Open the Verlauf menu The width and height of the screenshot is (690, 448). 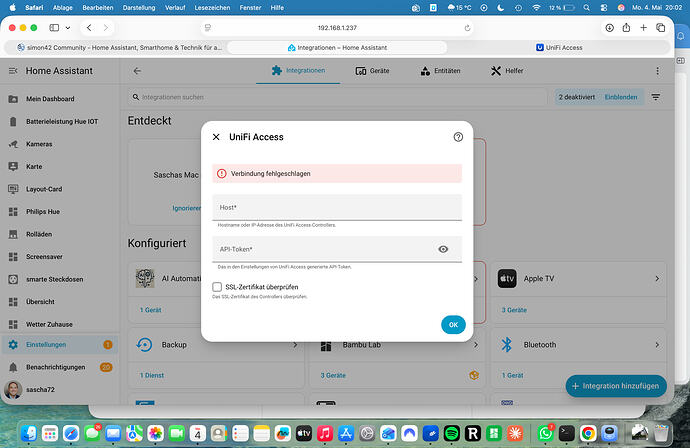pyautogui.click(x=175, y=7)
